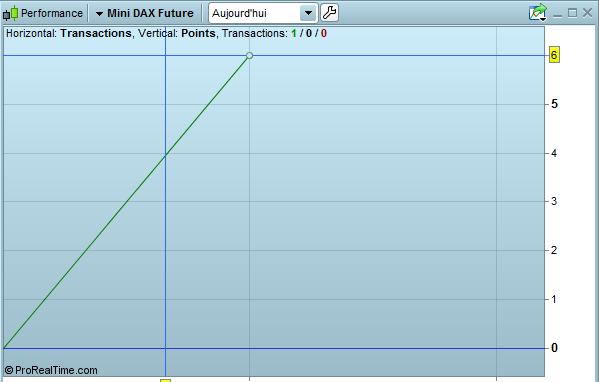Click the Aujourd'hui period combo box

tap(263, 13)
